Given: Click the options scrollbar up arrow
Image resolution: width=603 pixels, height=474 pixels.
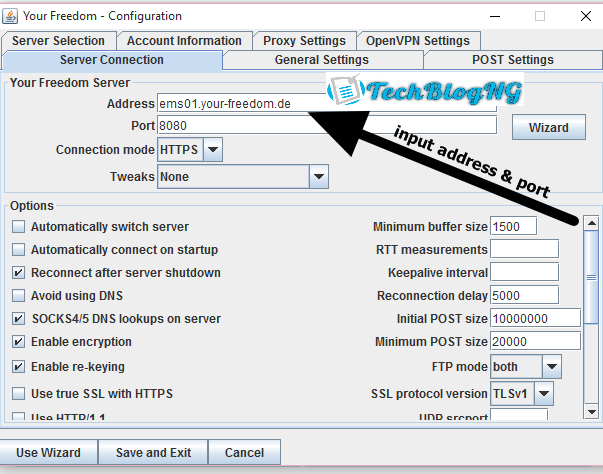Looking at the screenshot, I should tap(591, 223).
